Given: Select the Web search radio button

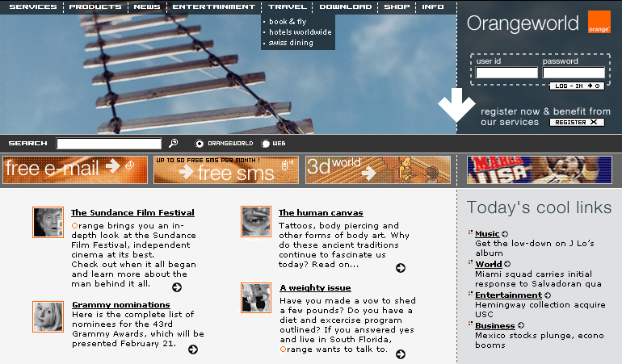Looking at the screenshot, I should 266,144.
